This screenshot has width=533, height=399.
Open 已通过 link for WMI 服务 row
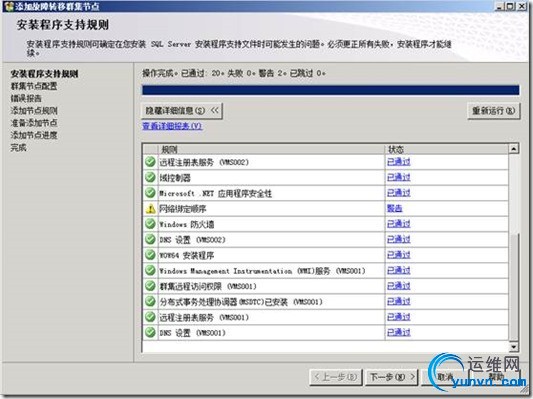[399, 271]
